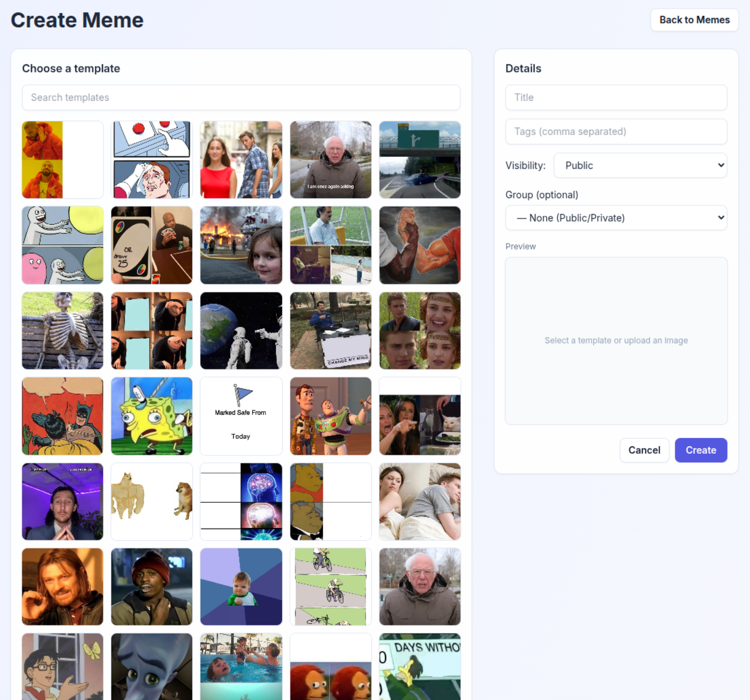
Task: Pick the Woody and Buzz Lightyear template
Action: 331,416
